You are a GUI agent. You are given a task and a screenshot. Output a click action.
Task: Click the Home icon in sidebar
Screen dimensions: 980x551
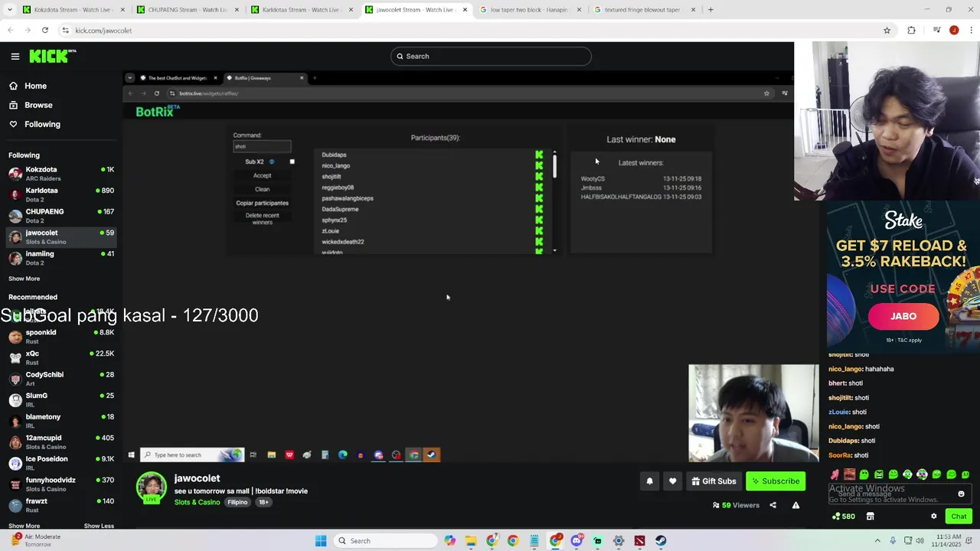pos(13,86)
